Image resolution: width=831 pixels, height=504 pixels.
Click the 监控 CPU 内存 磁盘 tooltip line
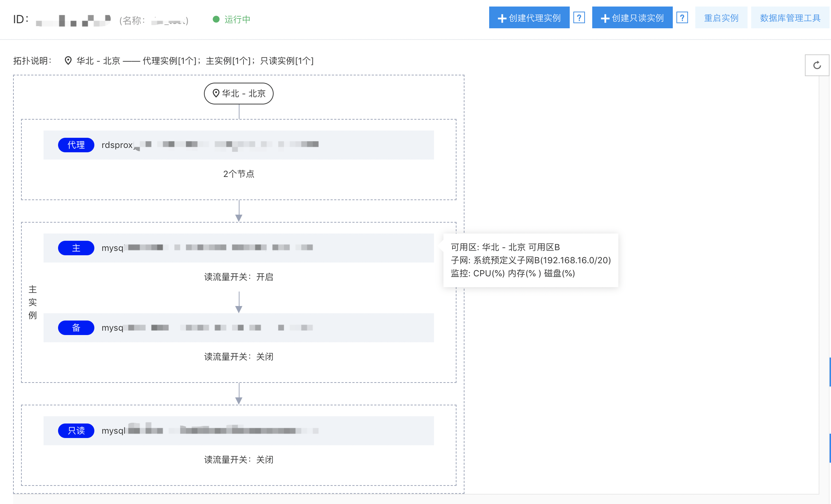(x=513, y=273)
